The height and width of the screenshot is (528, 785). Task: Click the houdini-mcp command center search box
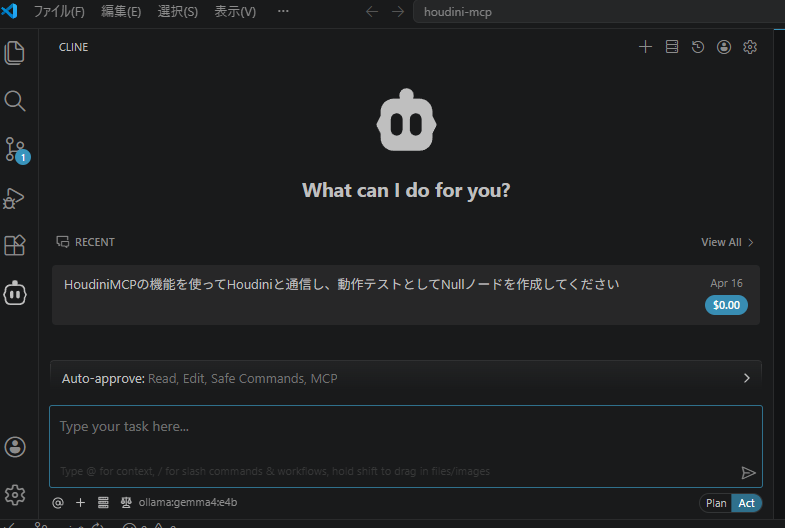pyautogui.click(x=599, y=12)
